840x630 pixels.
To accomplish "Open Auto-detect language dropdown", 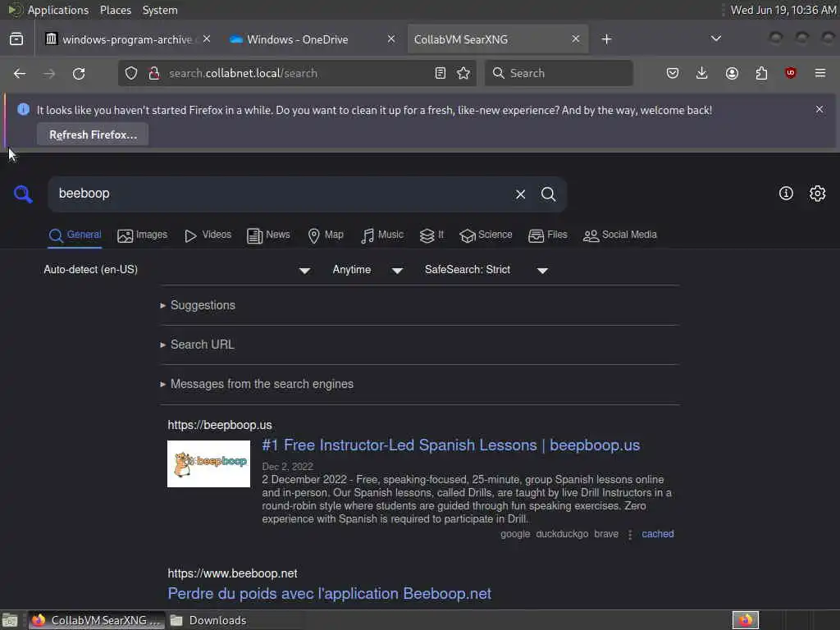I will coord(177,269).
